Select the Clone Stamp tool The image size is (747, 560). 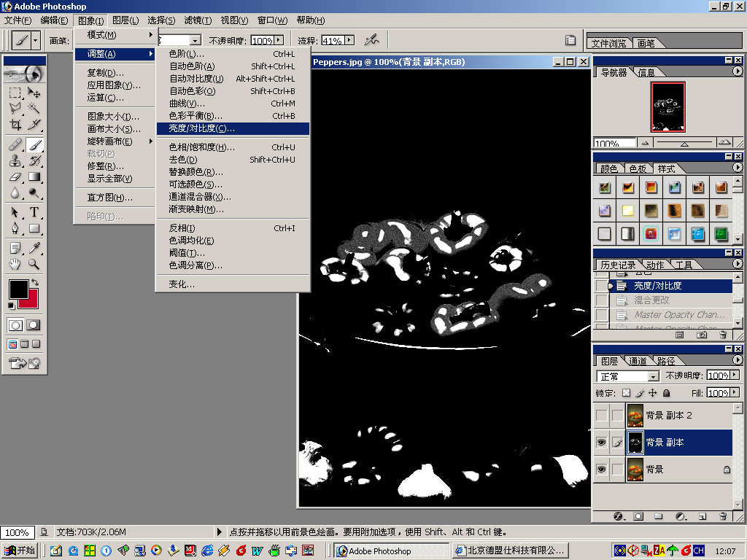[x=15, y=160]
